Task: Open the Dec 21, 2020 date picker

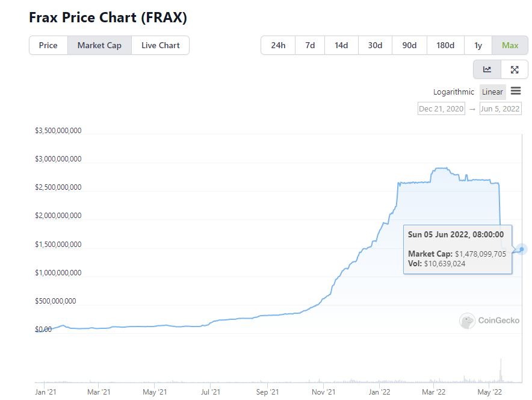Action: coord(441,108)
